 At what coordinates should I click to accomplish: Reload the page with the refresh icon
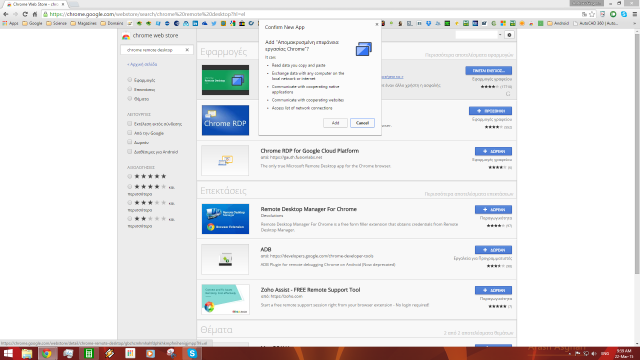(x=25, y=14)
